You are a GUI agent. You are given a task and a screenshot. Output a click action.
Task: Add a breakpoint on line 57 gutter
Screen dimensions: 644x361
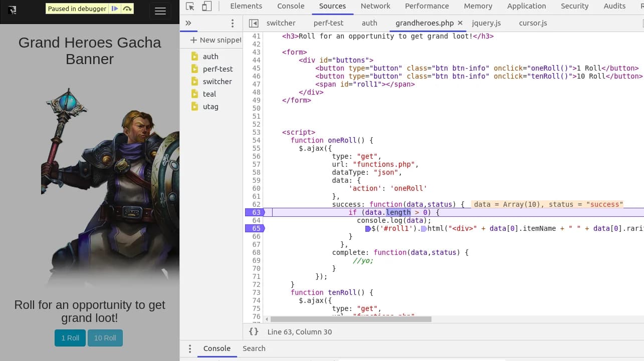[x=256, y=164]
